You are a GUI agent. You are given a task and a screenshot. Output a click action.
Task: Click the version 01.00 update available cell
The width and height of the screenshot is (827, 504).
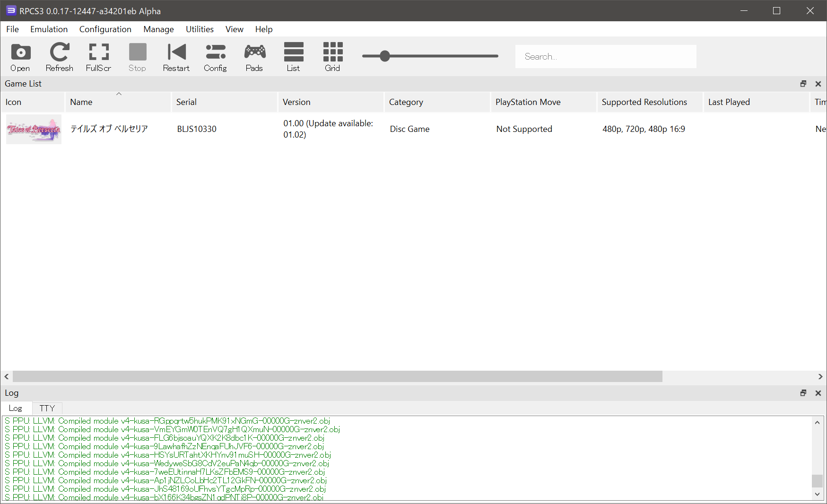click(x=328, y=129)
